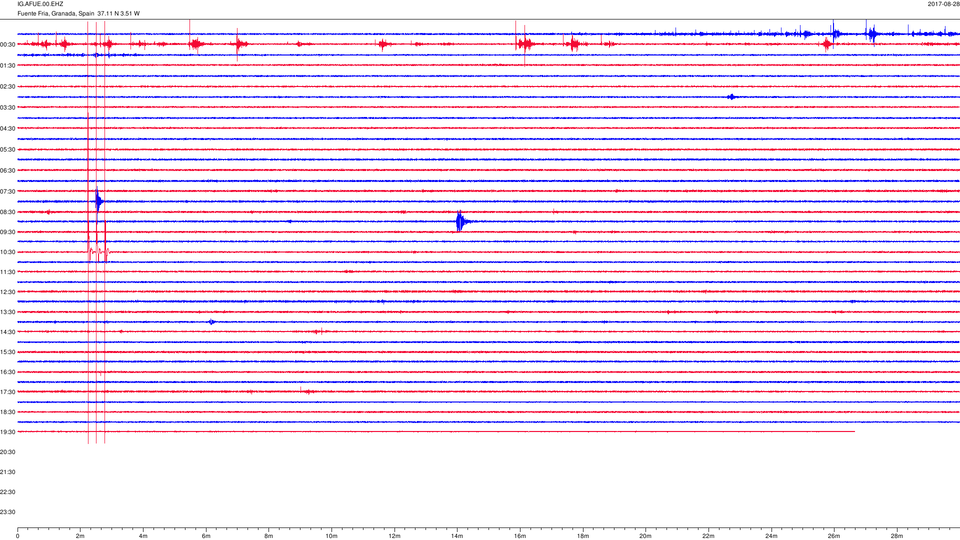Screen dimensions: 960x540
Task: Click the 19:30 time label
Action: (7, 432)
